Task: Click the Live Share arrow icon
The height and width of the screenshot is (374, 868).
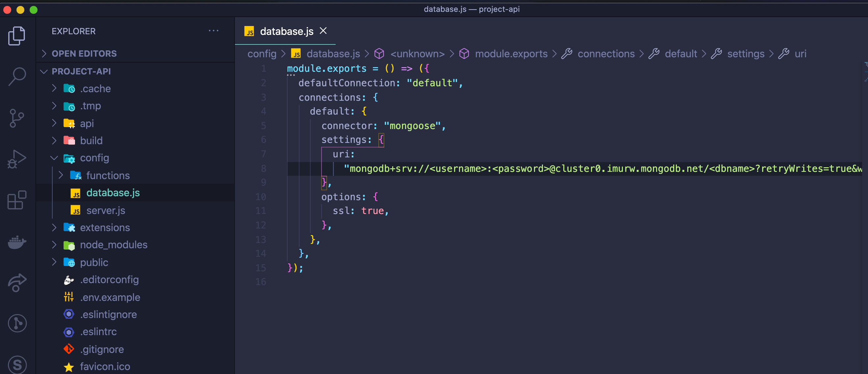Action: [x=16, y=282]
